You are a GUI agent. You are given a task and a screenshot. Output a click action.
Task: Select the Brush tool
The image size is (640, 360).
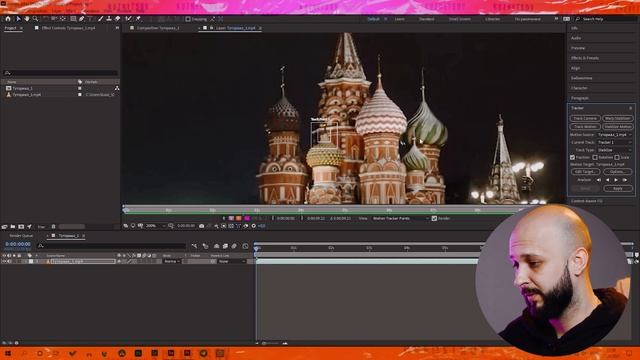[x=100, y=19]
